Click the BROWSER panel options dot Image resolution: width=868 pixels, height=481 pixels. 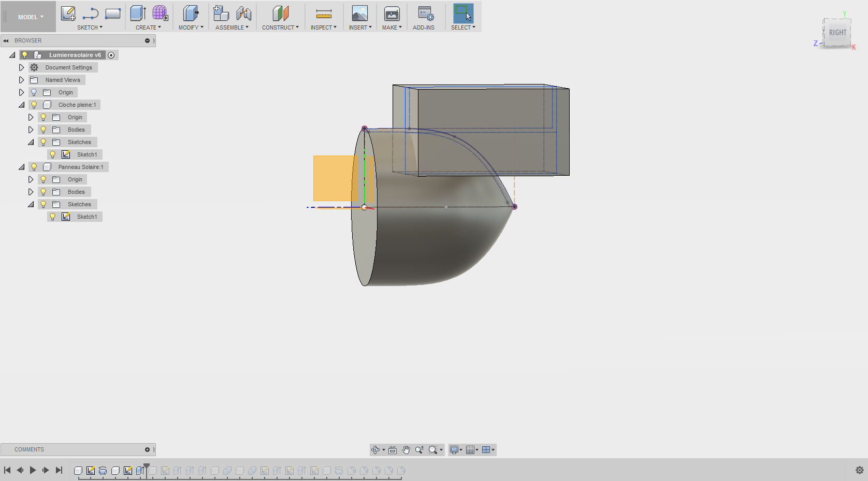[147, 40]
